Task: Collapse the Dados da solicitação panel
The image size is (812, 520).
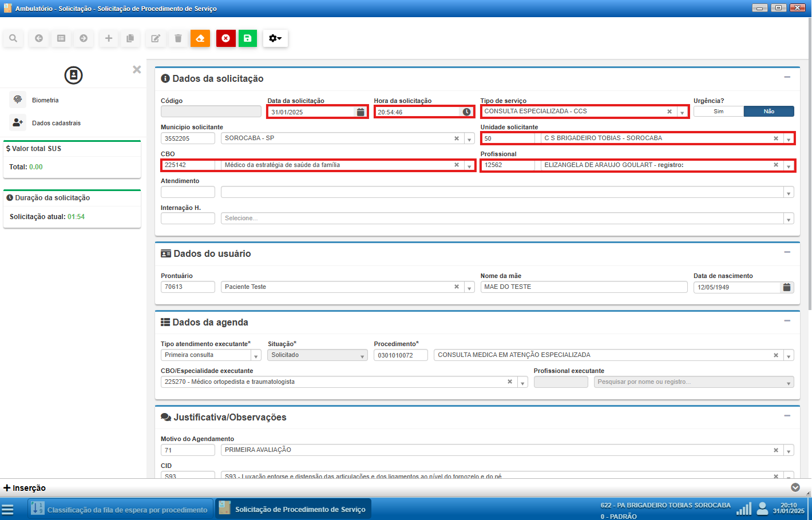Action: 787,77
